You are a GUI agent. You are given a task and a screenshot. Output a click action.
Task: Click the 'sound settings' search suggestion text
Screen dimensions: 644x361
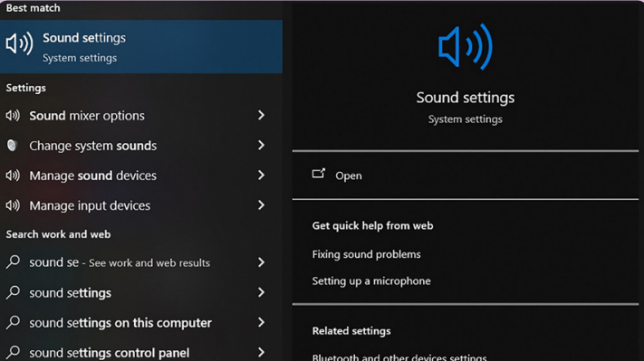71,293
